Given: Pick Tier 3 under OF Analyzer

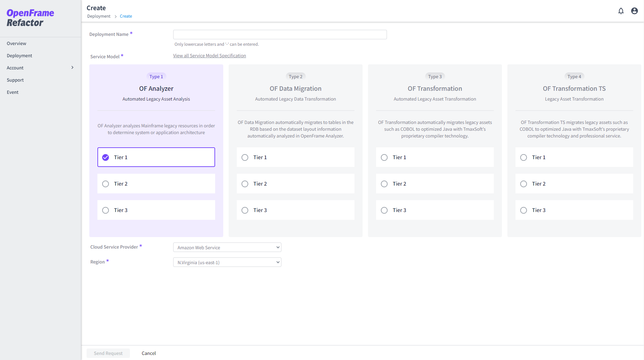Looking at the screenshot, I should click(x=106, y=210).
